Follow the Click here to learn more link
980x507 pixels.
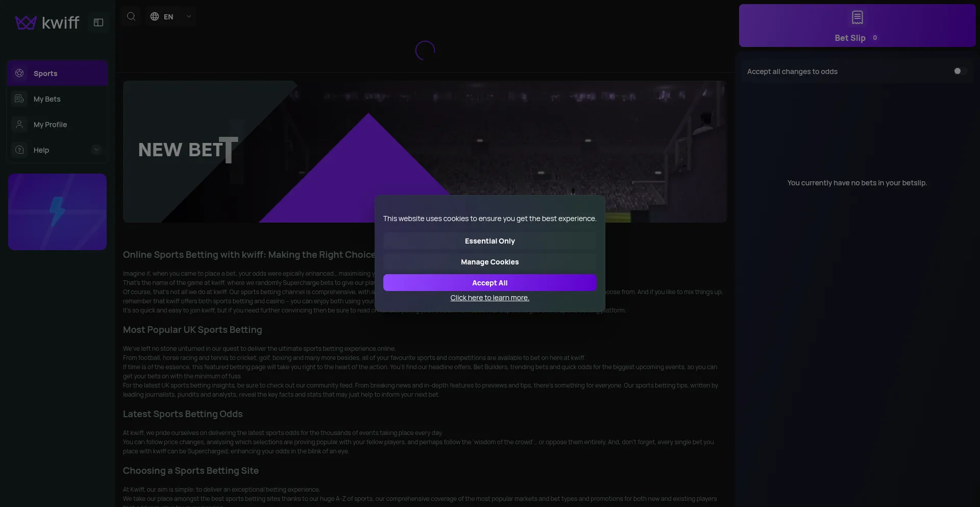tap(489, 298)
